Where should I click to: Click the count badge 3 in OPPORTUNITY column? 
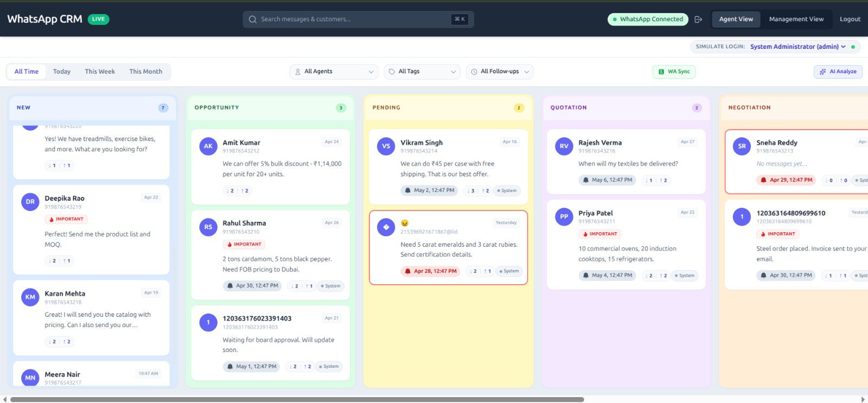pyautogui.click(x=341, y=108)
